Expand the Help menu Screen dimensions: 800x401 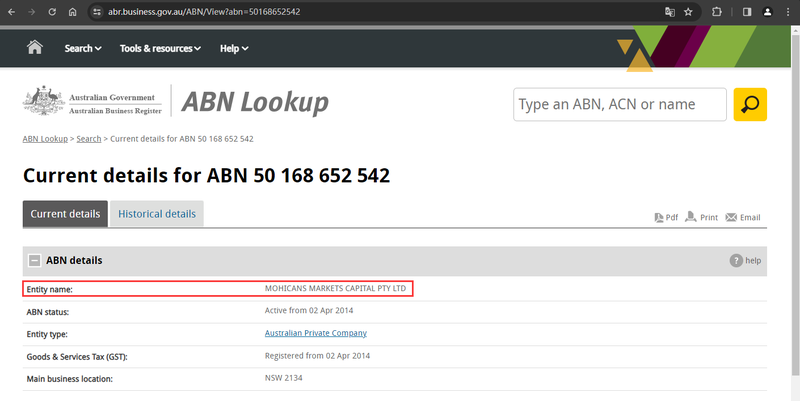tap(234, 48)
